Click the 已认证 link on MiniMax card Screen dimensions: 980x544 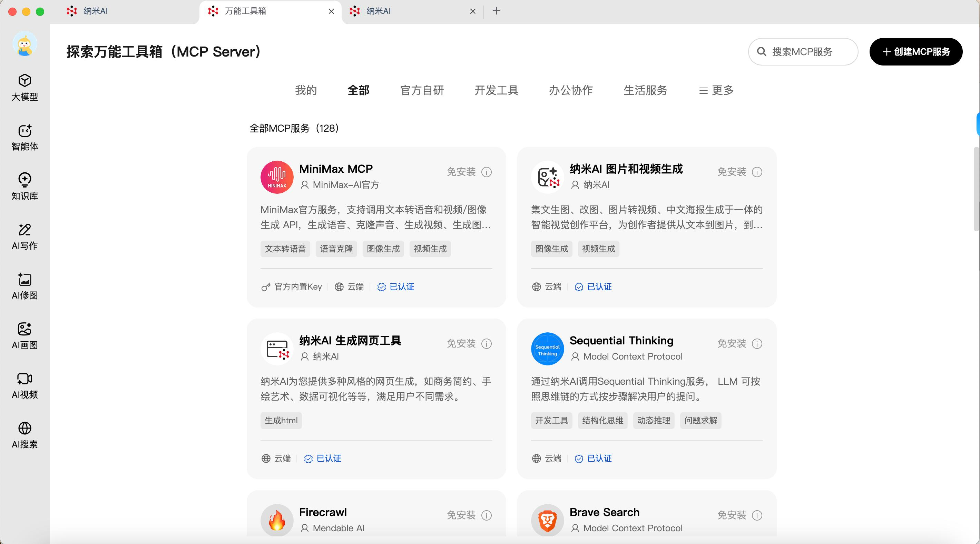[401, 287]
